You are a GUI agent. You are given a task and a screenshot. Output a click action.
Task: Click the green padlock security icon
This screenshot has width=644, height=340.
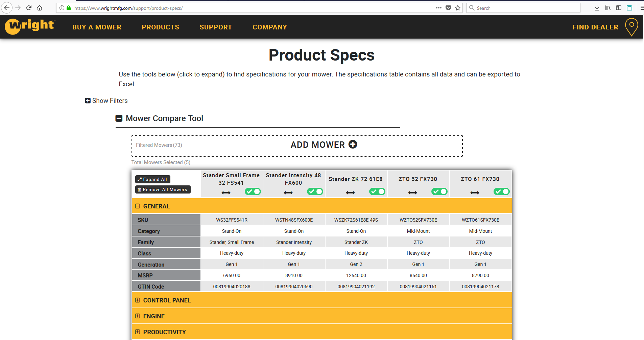(x=69, y=8)
